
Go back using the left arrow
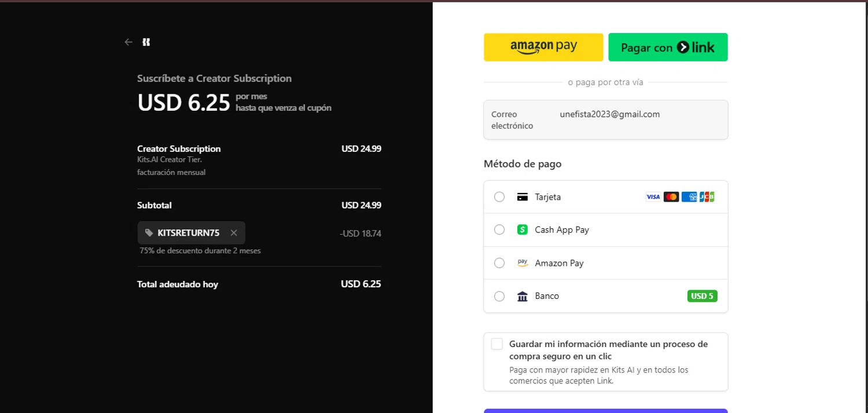point(128,42)
